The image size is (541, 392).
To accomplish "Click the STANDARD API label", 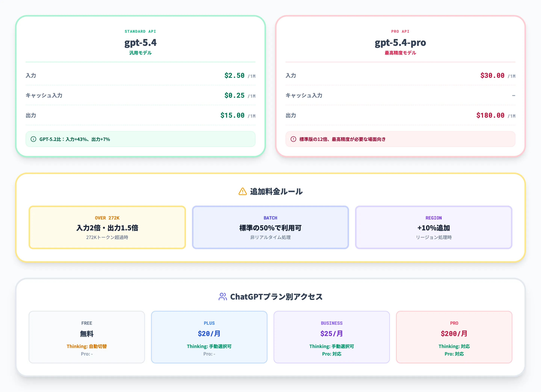I will click(140, 31).
